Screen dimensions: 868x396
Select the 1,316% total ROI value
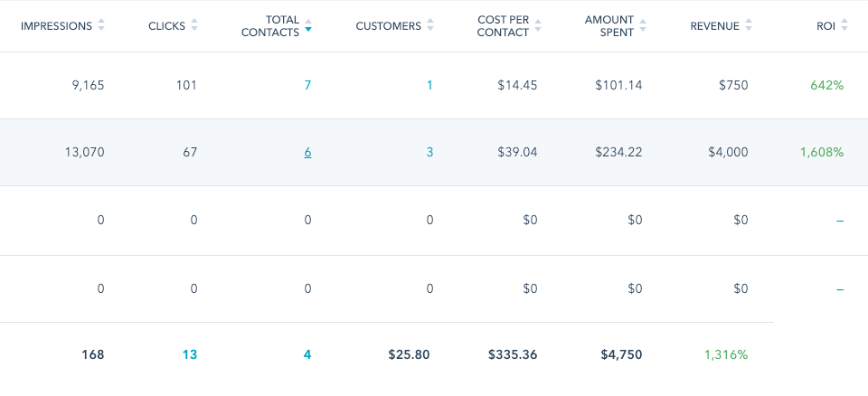[x=725, y=354]
